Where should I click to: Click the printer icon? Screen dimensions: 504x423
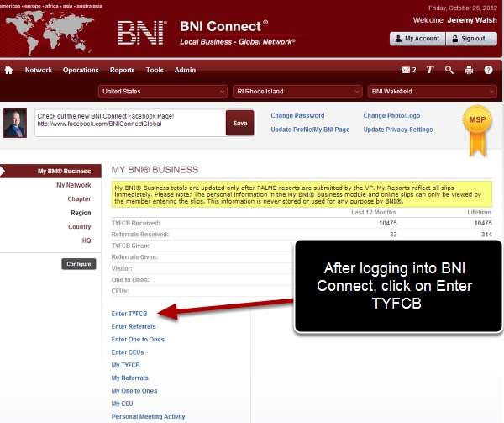click(x=469, y=71)
